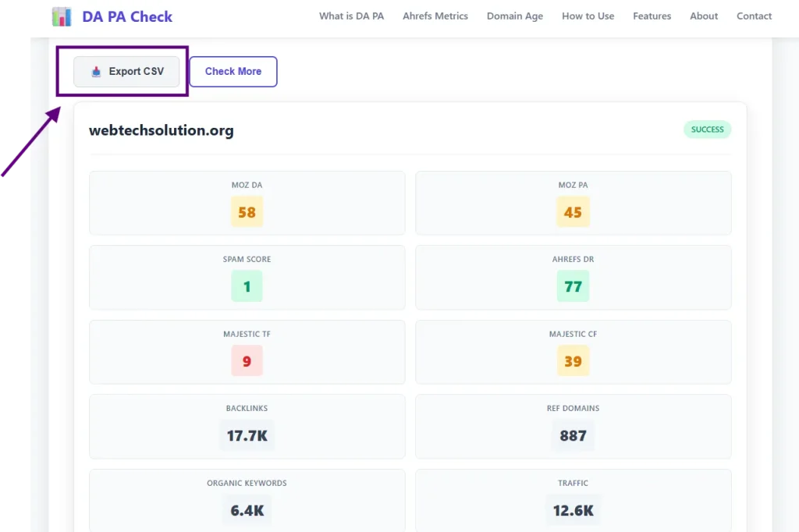
Task: Click the Ahrefs DR value 77
Action: [x=573, y=286]
